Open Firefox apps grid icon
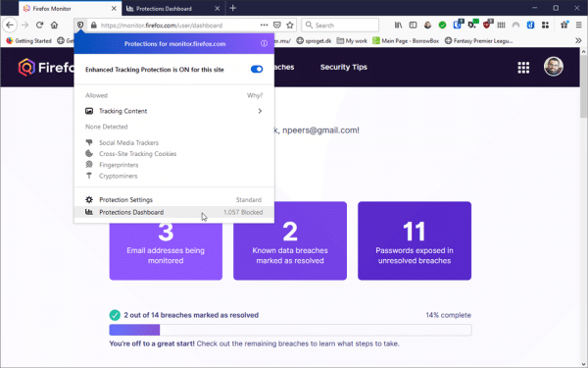The height and width of the screenshot is (368, 588). pos(523,67)
